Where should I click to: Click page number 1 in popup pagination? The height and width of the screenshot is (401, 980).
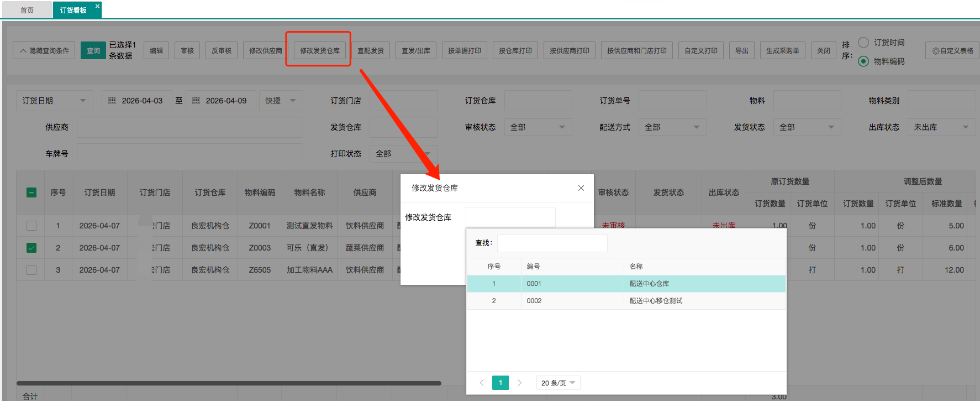[x=500, y=383]
